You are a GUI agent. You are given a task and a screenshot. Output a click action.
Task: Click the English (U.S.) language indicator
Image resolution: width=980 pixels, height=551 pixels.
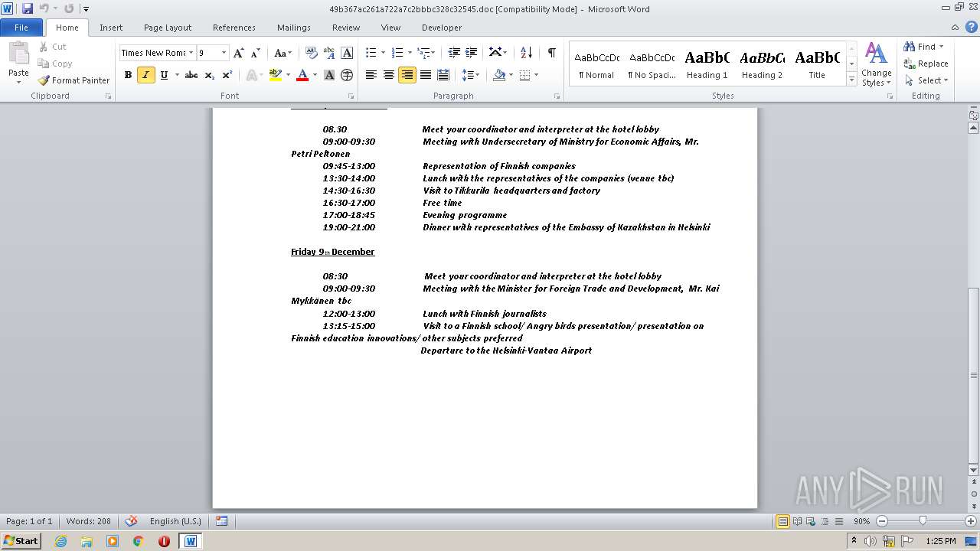click(175, 521)
